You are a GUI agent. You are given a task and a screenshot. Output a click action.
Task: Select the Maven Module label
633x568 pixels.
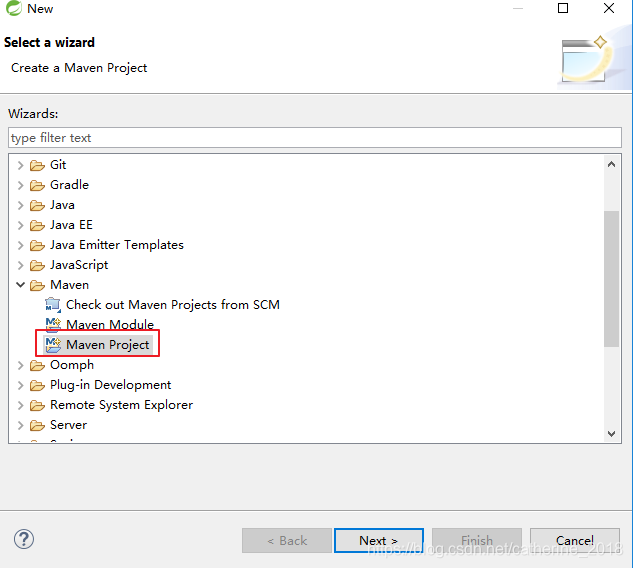pyautogui.click(x=110, y=325)
